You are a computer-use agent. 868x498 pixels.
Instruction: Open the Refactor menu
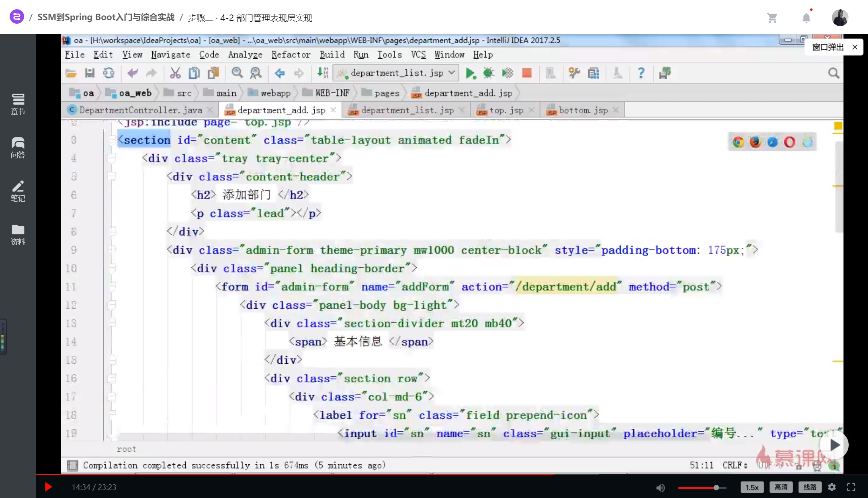click(291, 55)
